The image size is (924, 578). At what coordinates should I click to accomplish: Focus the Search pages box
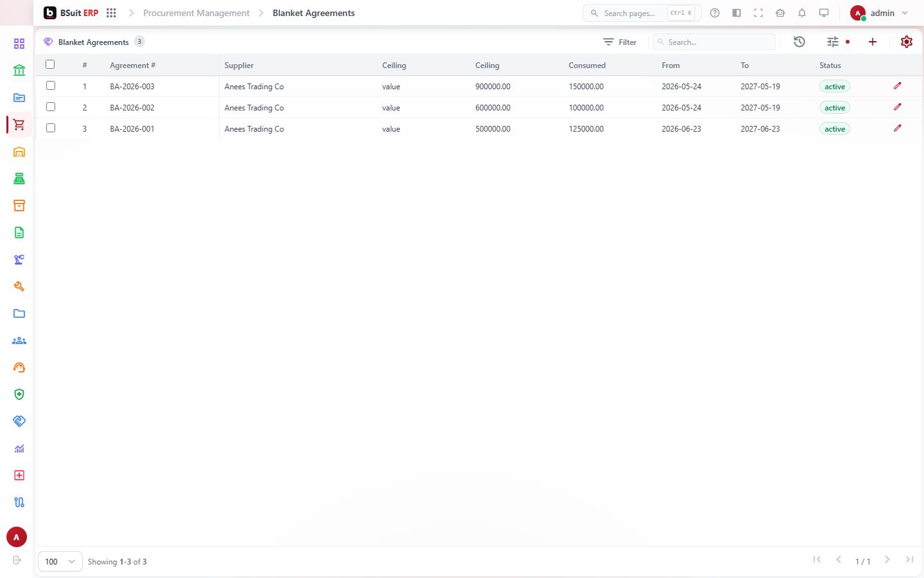pyautogui.click(x=642, y=13)
